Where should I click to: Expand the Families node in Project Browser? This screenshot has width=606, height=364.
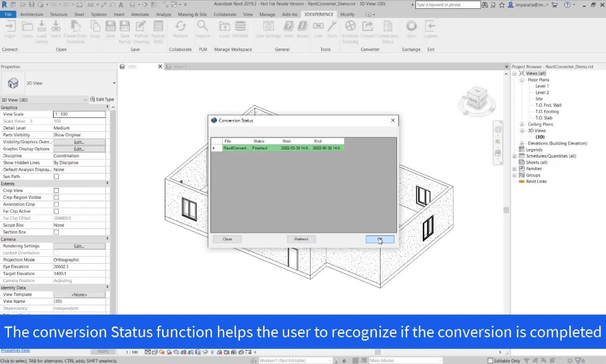point(514,169)
